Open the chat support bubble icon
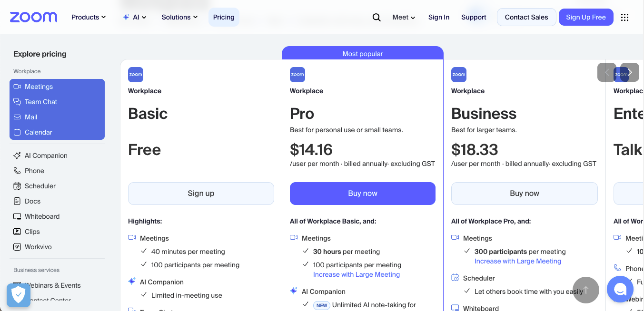This screenshot has height=311, width=644. coord(620,289)
